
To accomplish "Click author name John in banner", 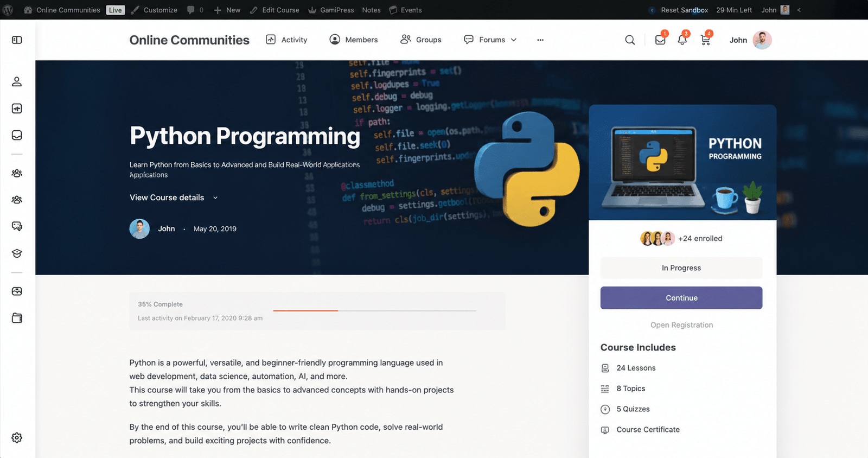I will coord(167,228).
